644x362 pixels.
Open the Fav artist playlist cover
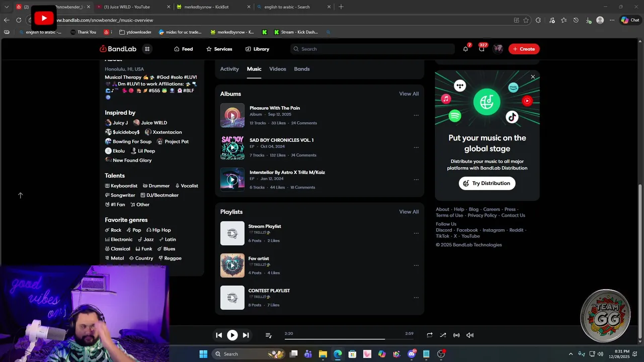pos(232,265)
